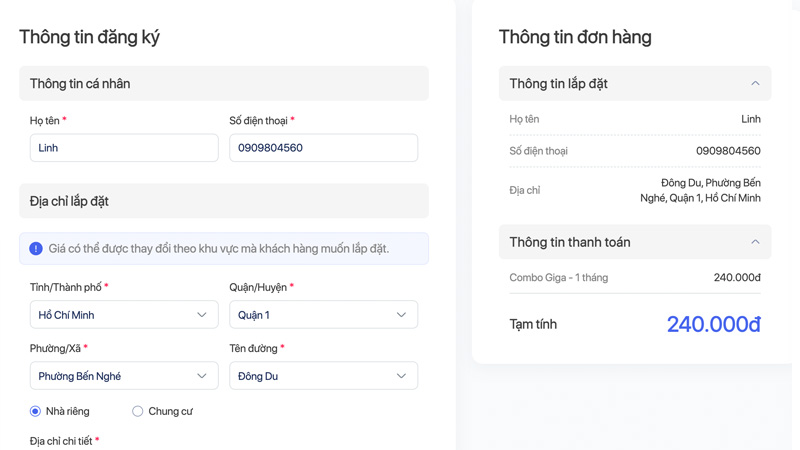Image resolution: width=800 pixels, height=450 pixels.
Task: Click the order summary phone number value
Action: [728, 151]
